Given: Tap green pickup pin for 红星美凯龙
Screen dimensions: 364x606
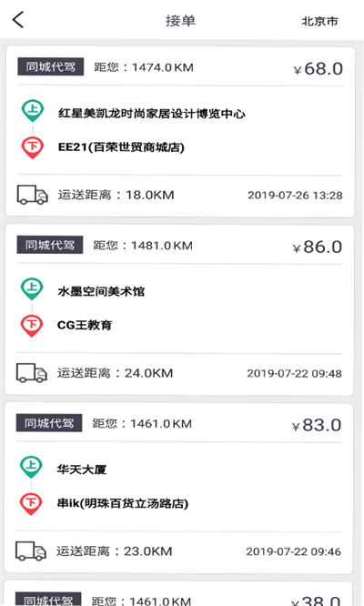Looking at the screenshot, I should click(x=33, y=110).
